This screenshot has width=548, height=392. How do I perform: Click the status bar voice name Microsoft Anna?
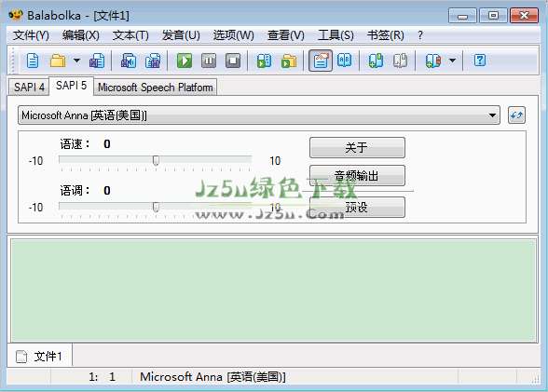coord(212,377)
